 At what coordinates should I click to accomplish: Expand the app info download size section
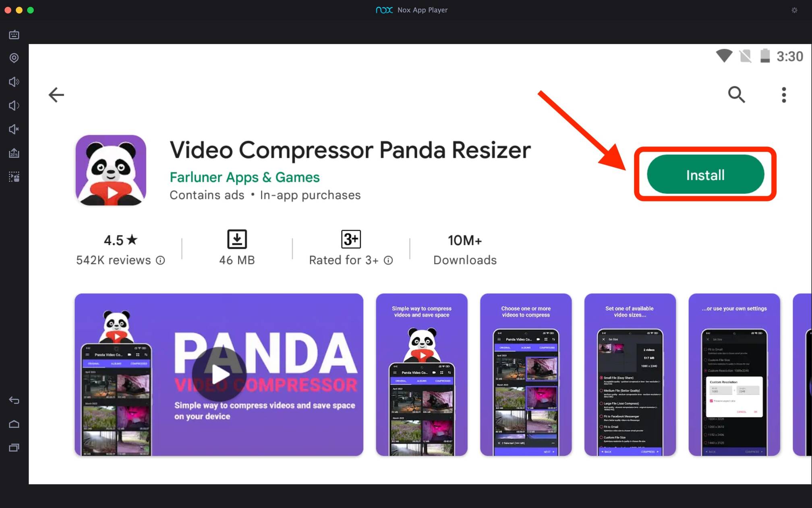click(x=236, y=248)
